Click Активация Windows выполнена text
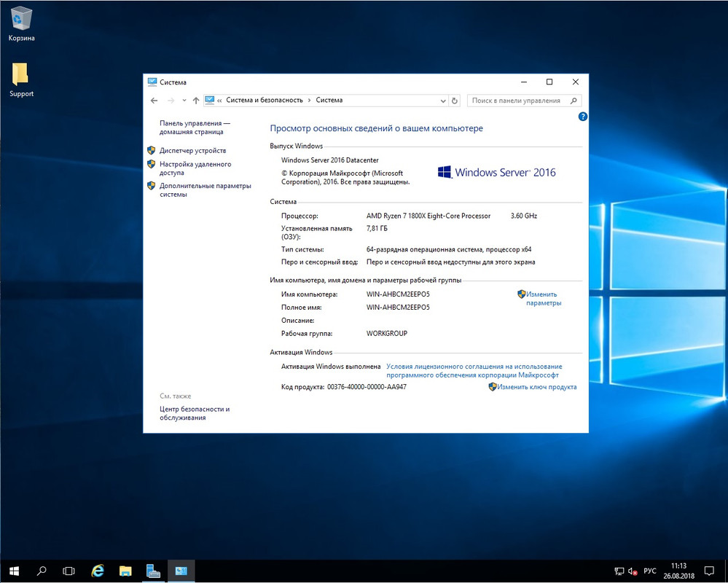Screen dimensions: 728x583 coord(331,367)
